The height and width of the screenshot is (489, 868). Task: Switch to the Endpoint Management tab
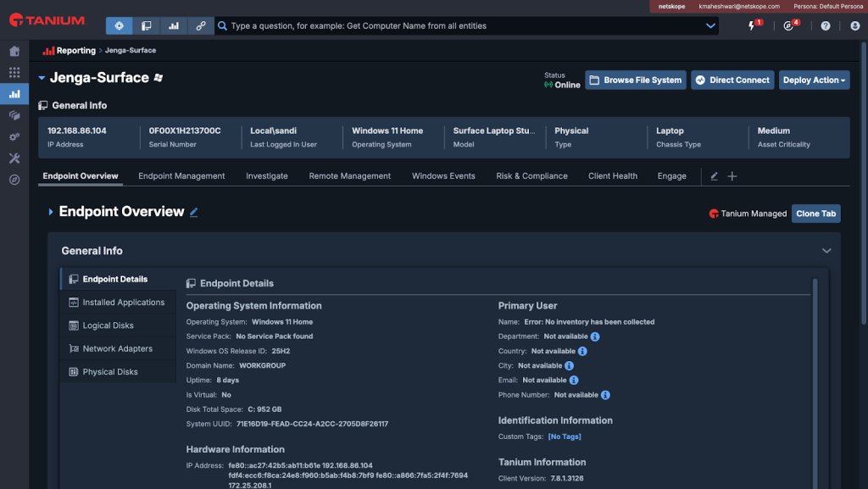(181, 176)
